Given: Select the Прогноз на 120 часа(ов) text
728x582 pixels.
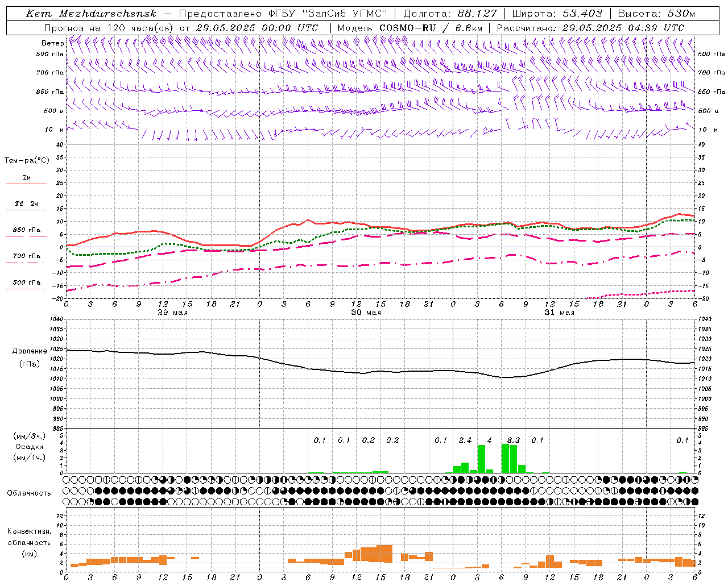Looking at the screenshot, I should pos(109,28).
